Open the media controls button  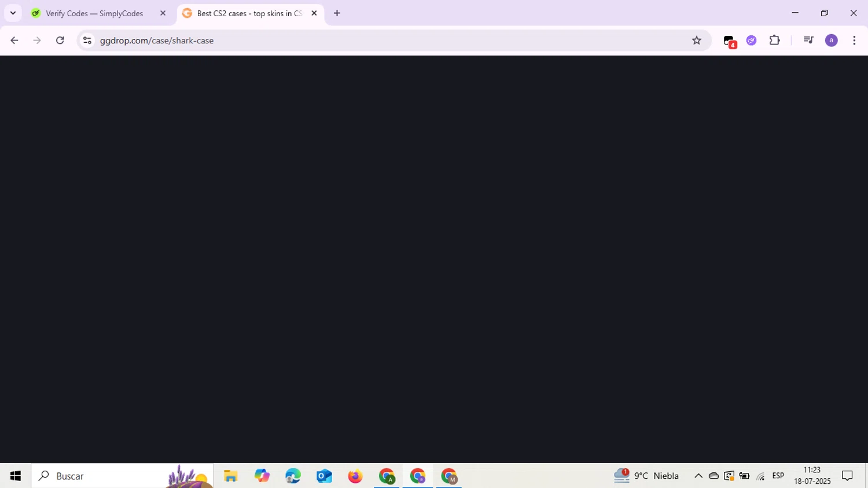808,41
